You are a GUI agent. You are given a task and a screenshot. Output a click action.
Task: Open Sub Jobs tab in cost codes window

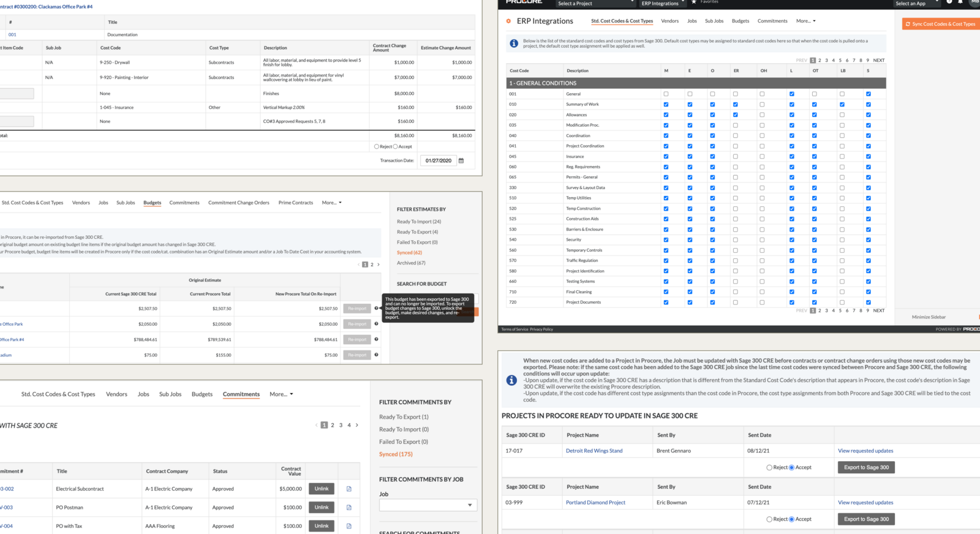click(714, 21)
